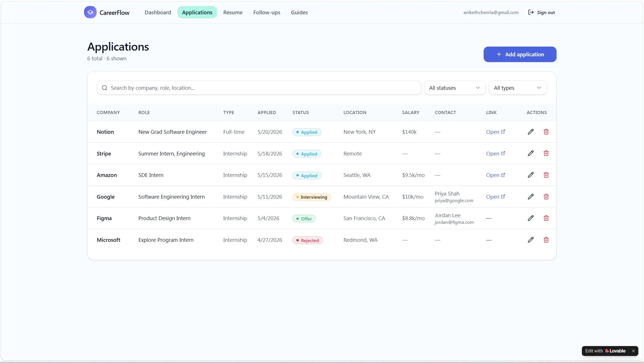Click the APPLIED column header
644x363 pixels.
266,112
